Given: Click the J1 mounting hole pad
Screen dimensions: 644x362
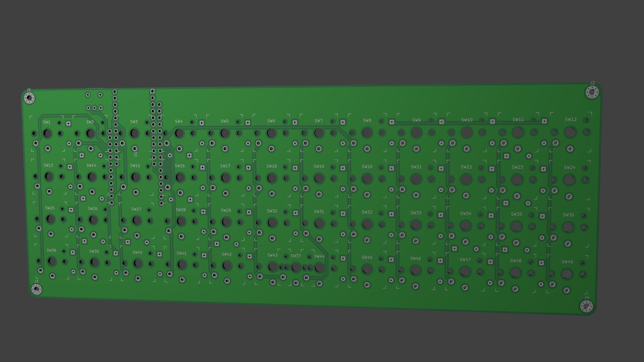Looking at the screenshot, I should tap(30, 98).
